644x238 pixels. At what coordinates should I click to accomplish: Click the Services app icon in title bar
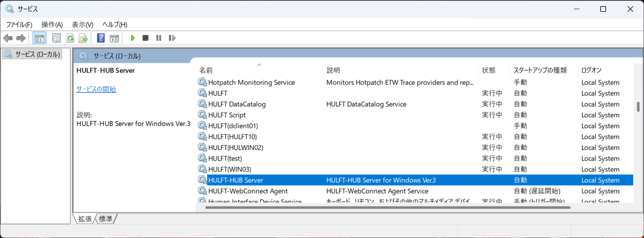pyautogui.click(x=9, y=9)
